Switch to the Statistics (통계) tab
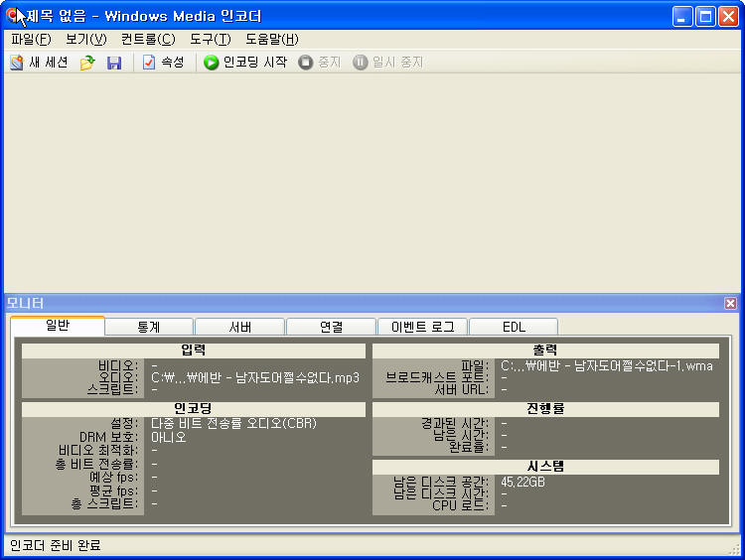Viewport: 745px width, 560px height. point(149,327)
